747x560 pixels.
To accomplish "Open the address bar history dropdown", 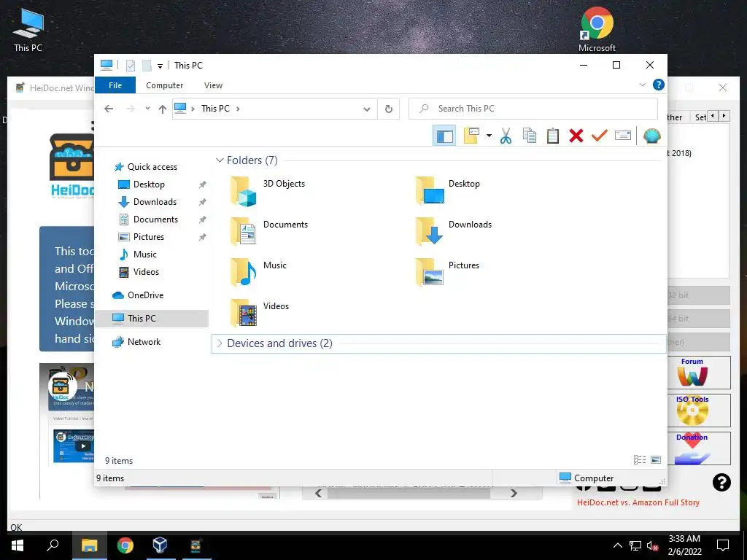I will coord(367,109).
